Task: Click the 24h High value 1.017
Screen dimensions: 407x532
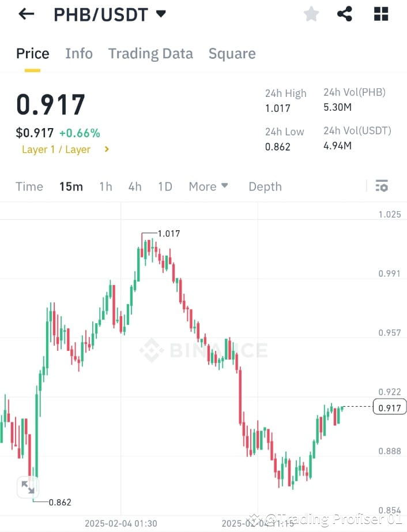Action: (277, 108)
